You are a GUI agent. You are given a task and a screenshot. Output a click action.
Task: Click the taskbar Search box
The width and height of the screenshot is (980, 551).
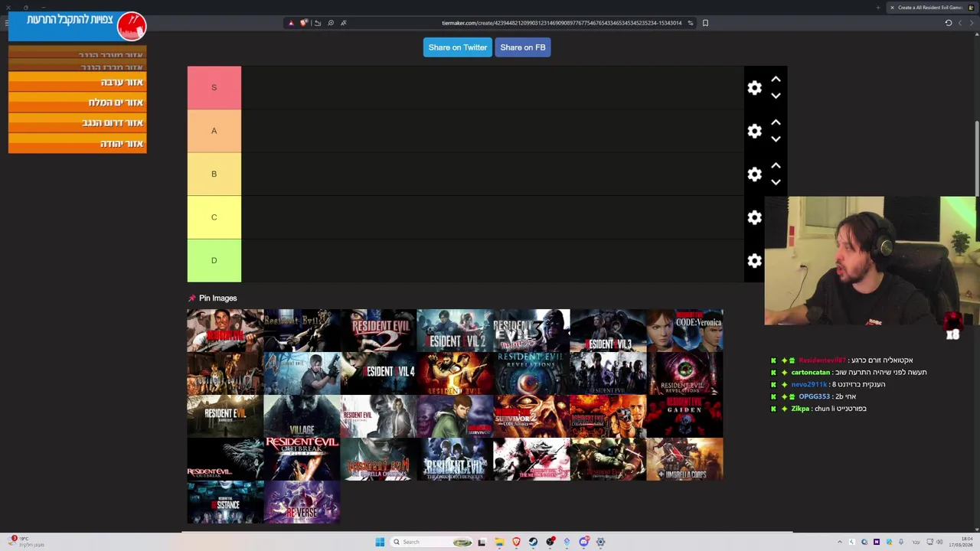(433, 542)
